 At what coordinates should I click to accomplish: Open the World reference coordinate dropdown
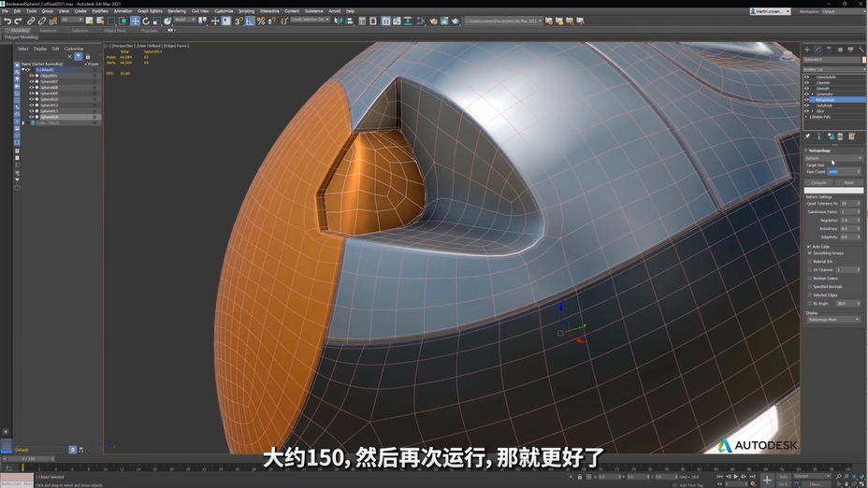pyautogui.click(x=185, y=20)
